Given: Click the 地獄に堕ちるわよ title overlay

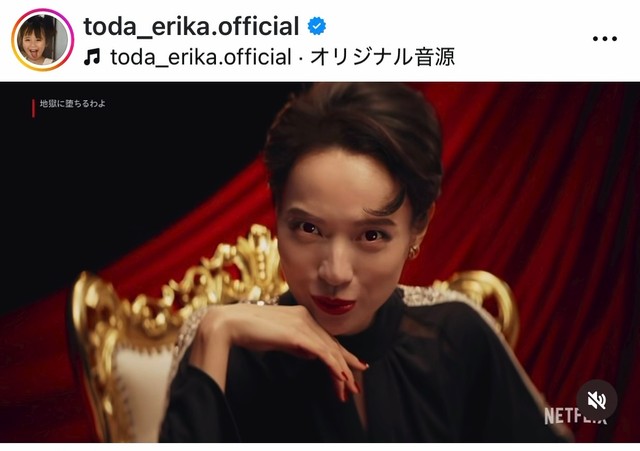Looking at the screenshot, I should (73, 104).
